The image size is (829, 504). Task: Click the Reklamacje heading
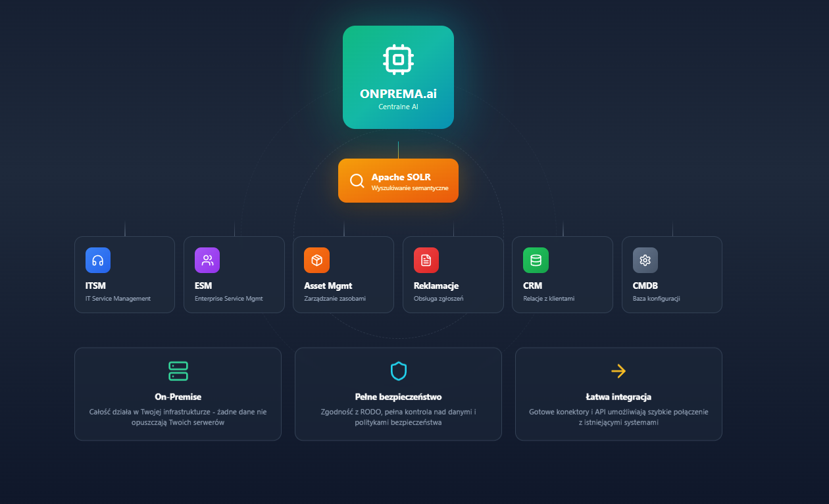(436, 286)
